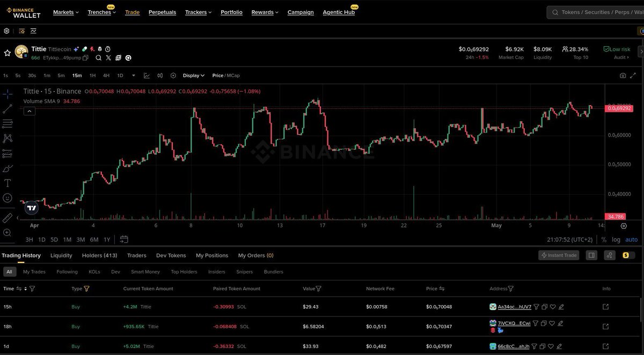This screenshot has height=355, width=644.
Task: Toggle auto scale on price axis
Action: tap(632, 240)
